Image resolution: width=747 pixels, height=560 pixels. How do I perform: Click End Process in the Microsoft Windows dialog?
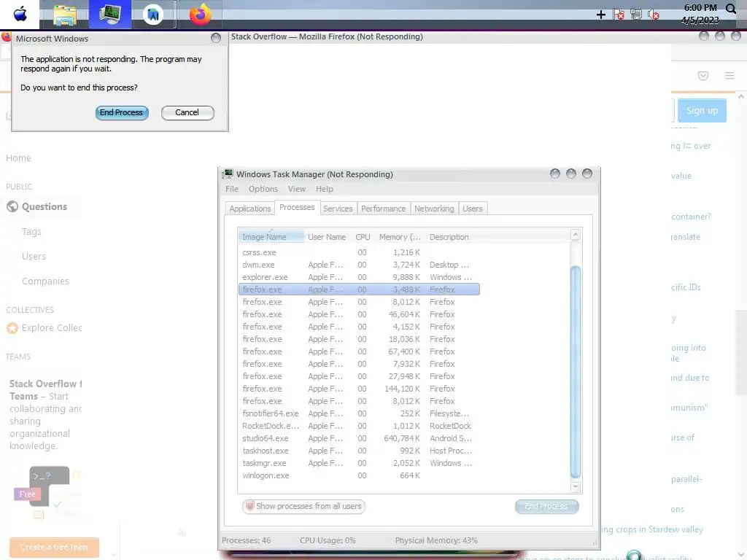[x=122, y=112]
